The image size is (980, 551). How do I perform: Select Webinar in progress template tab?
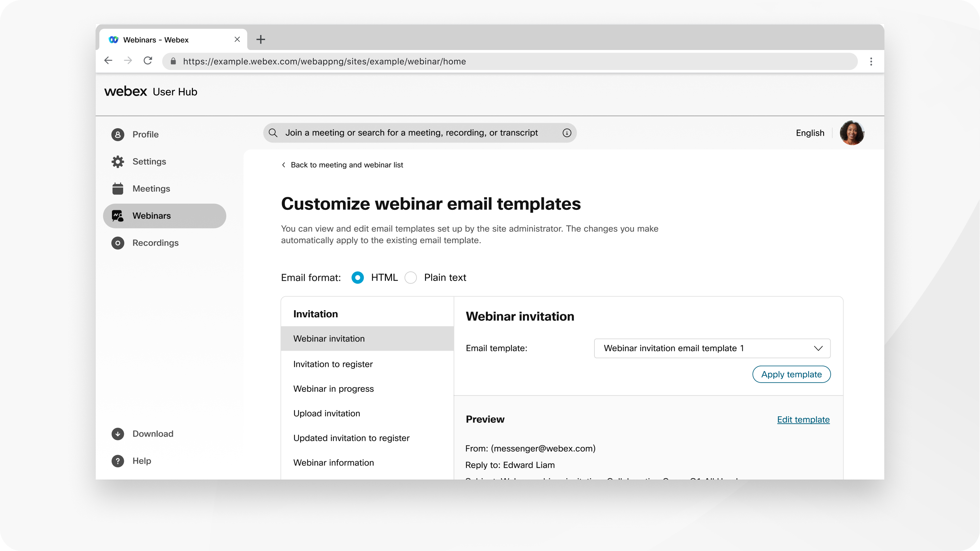coord(333,388)
